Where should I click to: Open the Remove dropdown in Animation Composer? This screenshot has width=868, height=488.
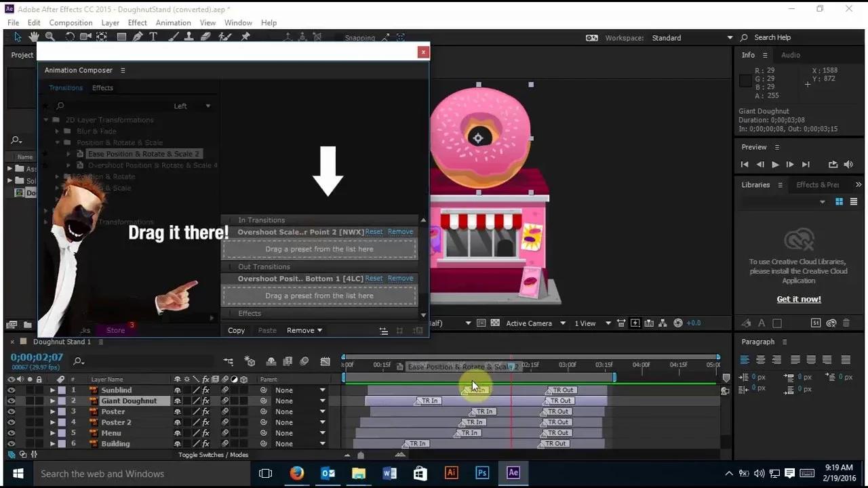point(304,330)
